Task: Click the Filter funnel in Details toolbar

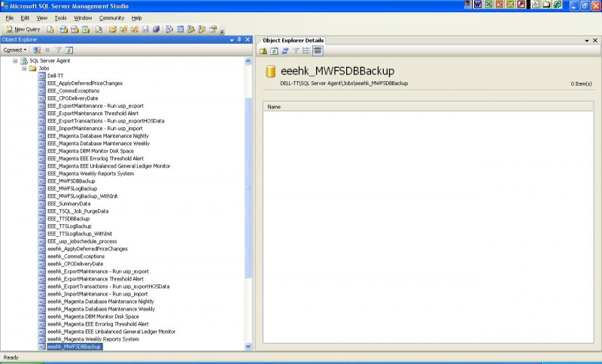Action: coord(296,51)
